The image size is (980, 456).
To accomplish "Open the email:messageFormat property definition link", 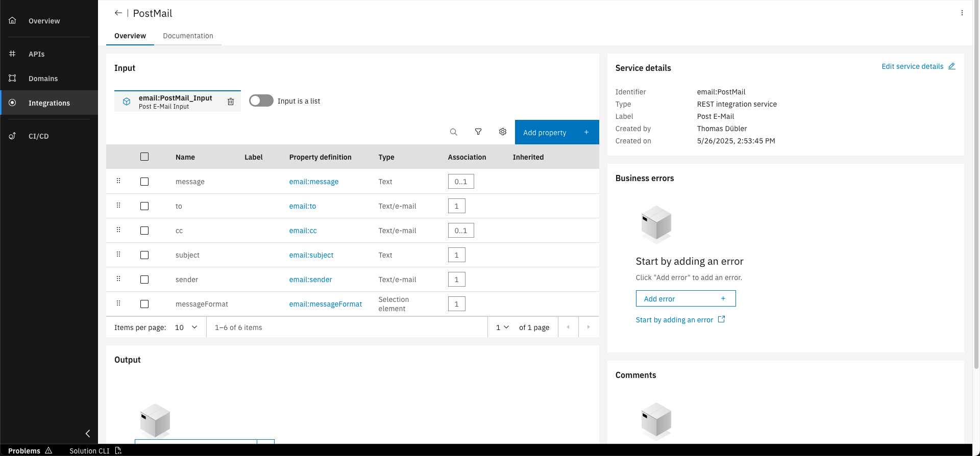I will [x=326, y=304].
